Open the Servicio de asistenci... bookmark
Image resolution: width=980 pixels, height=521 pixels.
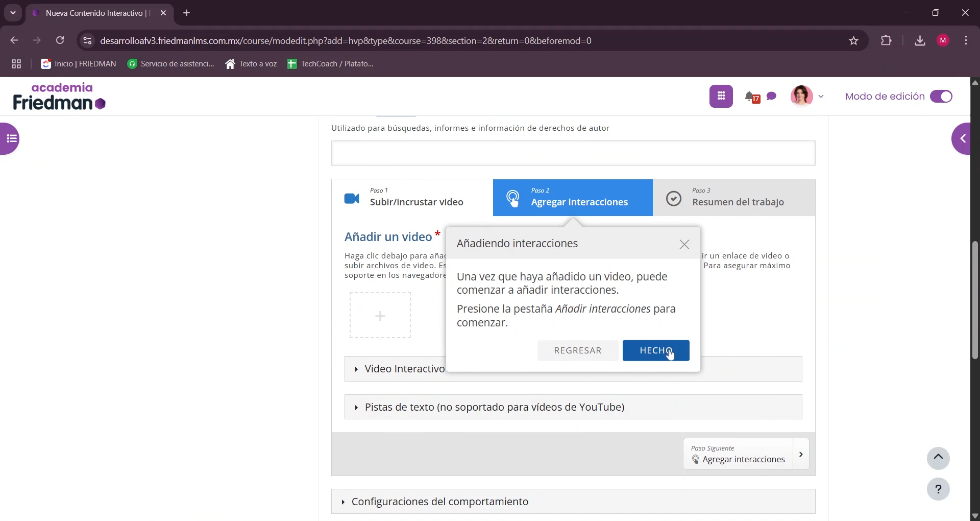pos(171,64)
